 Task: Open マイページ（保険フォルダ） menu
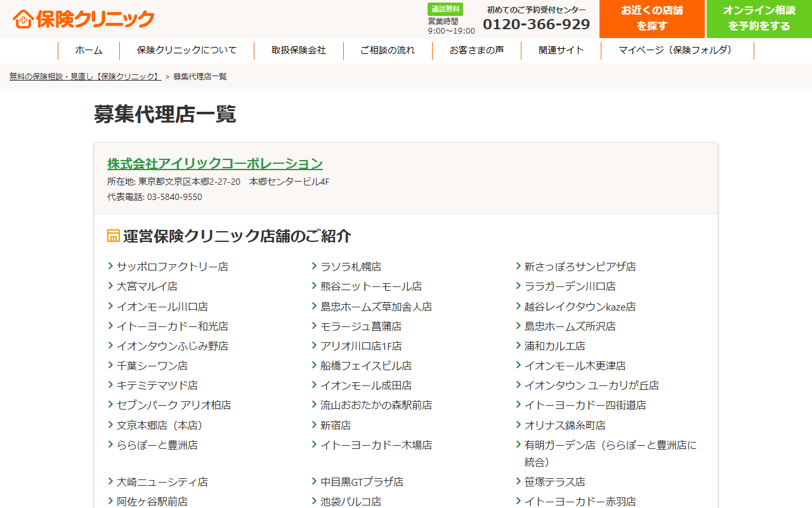(678, 50)
